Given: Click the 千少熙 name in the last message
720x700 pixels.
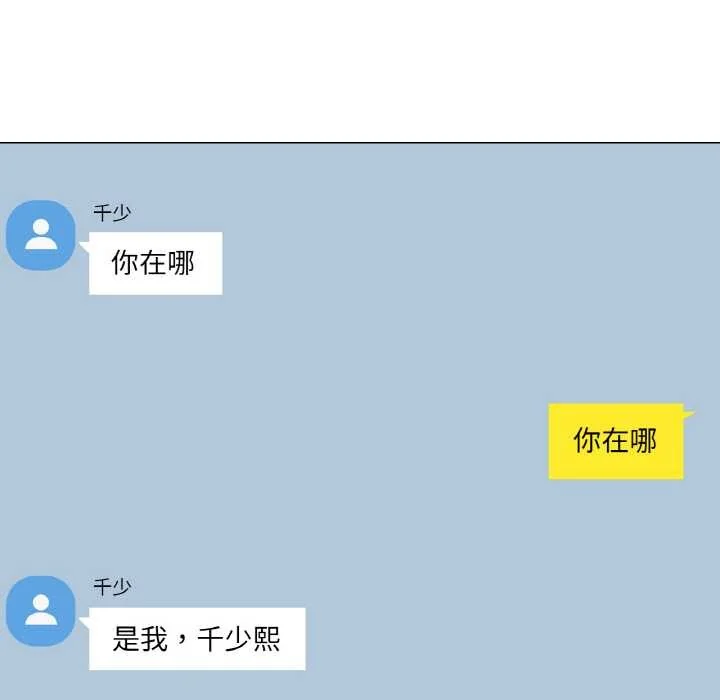Looking at the screenshot, I should pyautogui.click(x=239, y=639).
